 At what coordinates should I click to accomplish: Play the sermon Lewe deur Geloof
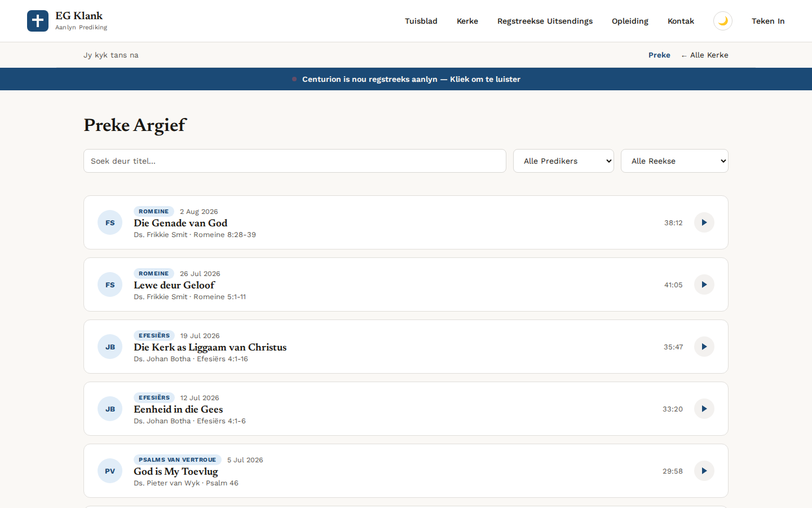(704, 284)
